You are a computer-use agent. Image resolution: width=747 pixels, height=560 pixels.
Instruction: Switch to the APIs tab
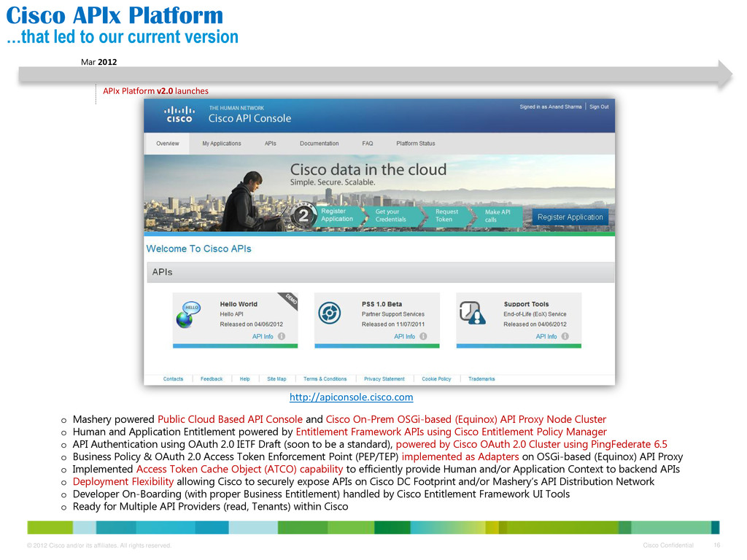[x=270, y=144]
